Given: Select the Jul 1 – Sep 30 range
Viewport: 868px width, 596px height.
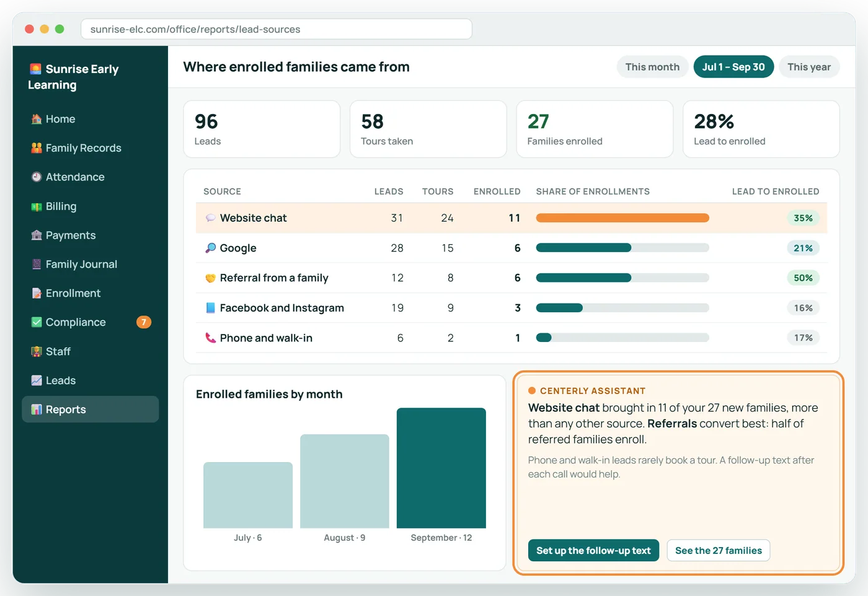Looking at the screenshot, I should [733, 67].
